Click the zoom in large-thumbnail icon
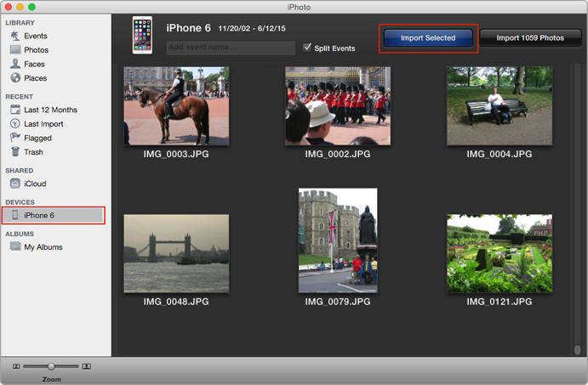This screenshot has width=588, height=385. 87,366
